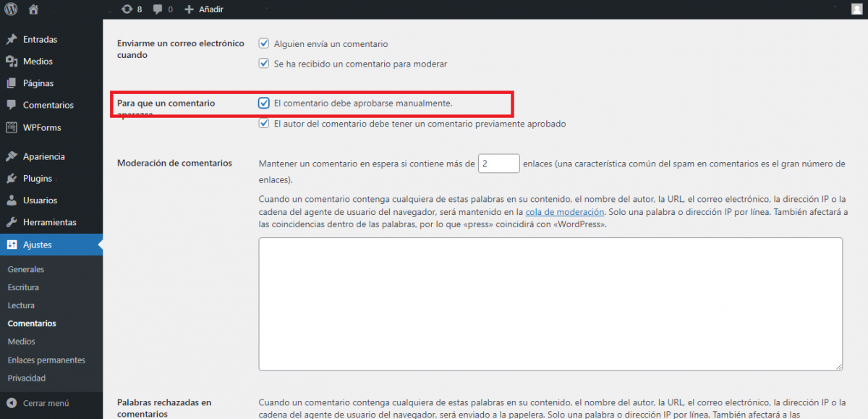
Task: Open the site home icon
Action: coord(33,9)
